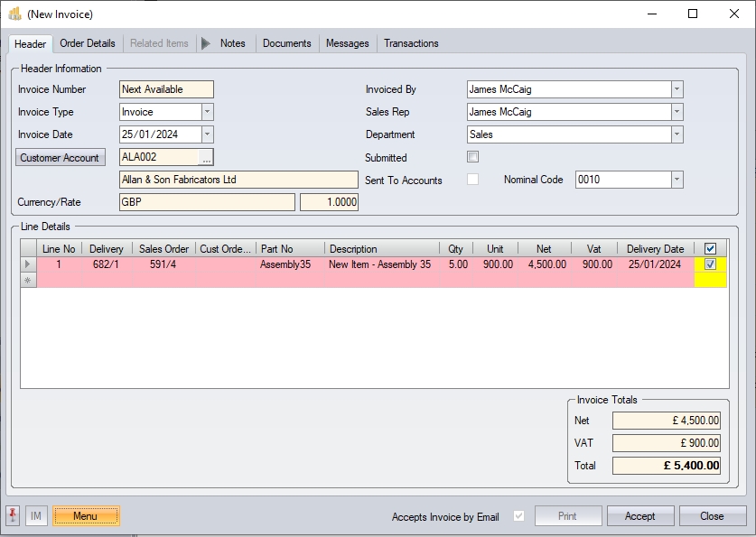Click the application icon in title bar
756x537 pixels.
(14, 14)
